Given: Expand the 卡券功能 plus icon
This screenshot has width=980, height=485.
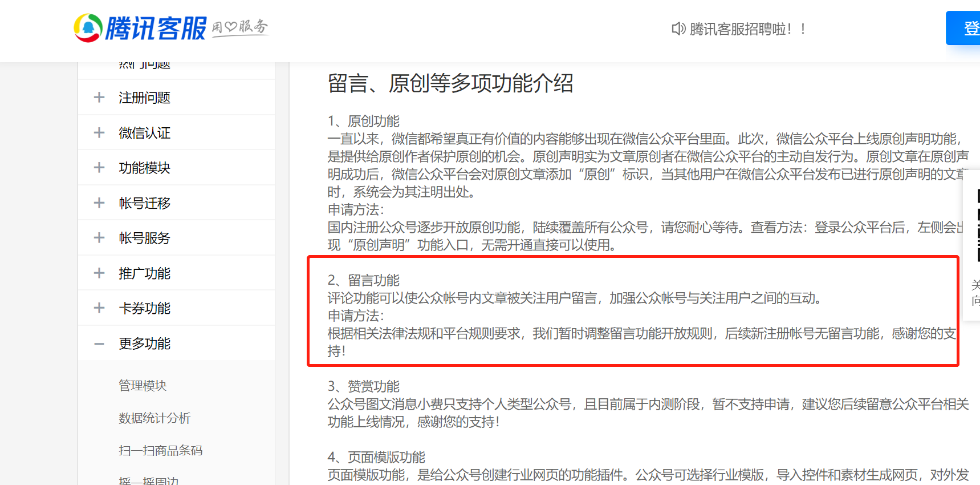Looking at the screenshot, I should [99, 308].
